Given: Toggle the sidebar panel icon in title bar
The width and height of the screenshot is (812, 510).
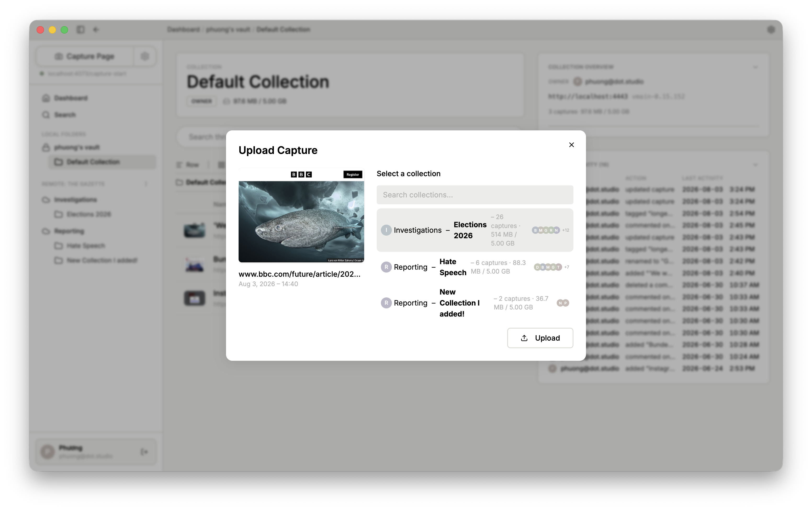Looking at the screenshot, I should click(81, 30).
